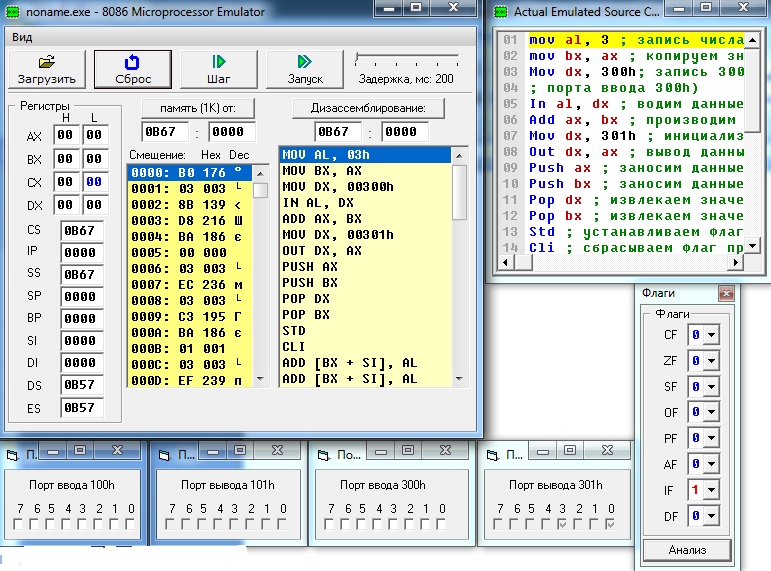This screenshot has width=771, height=571.
Task: Select memory row 0007: EC 236
Action: pos(190,285)
